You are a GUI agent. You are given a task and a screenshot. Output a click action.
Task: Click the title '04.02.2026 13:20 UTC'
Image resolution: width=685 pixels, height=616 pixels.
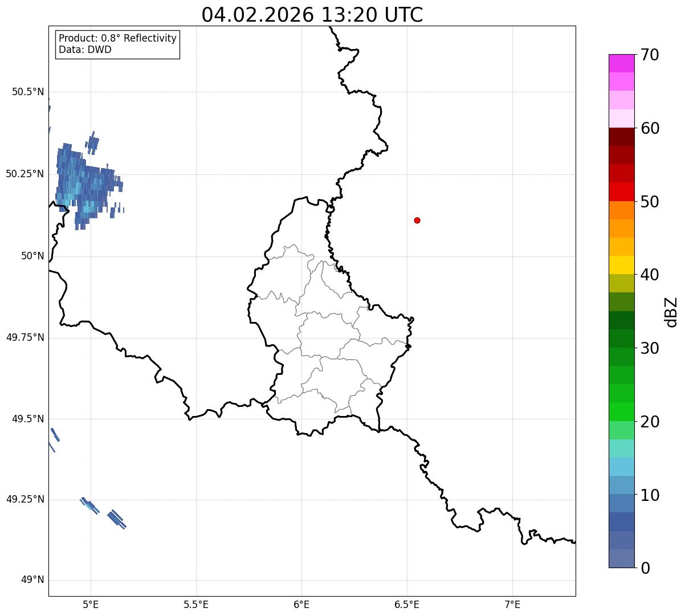(x=312, y=15)
